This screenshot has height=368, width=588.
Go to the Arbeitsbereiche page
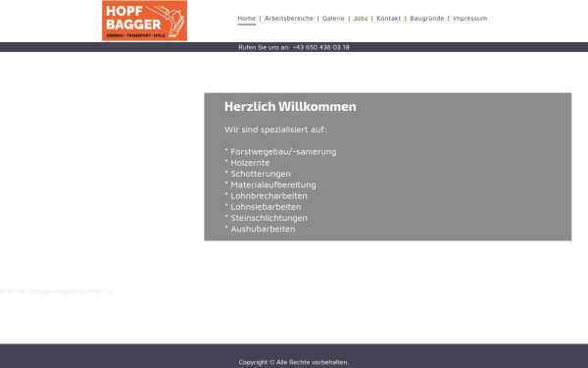(x=289, y=19)
